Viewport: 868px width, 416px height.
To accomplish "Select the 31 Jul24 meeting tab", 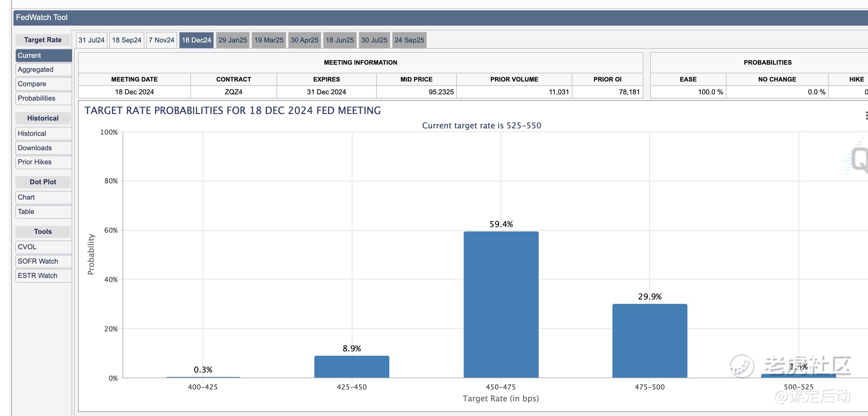I will [x=91, y=40].
